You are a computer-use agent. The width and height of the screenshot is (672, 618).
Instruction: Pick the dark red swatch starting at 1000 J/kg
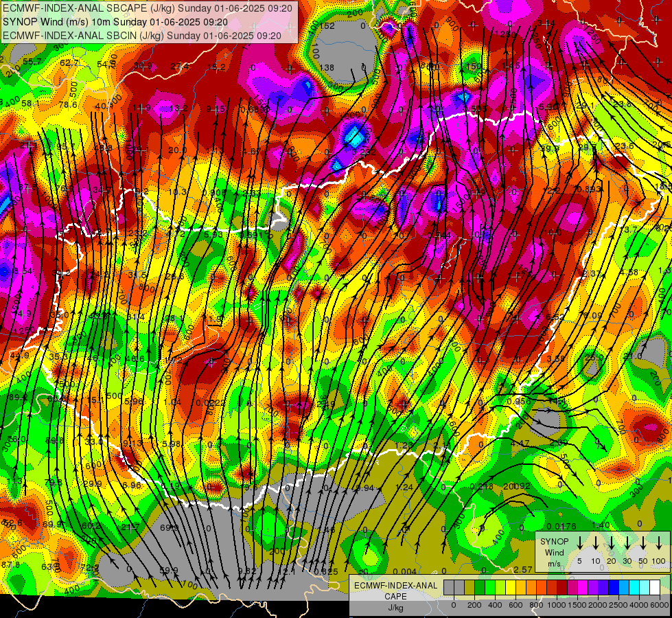(562, 587)
